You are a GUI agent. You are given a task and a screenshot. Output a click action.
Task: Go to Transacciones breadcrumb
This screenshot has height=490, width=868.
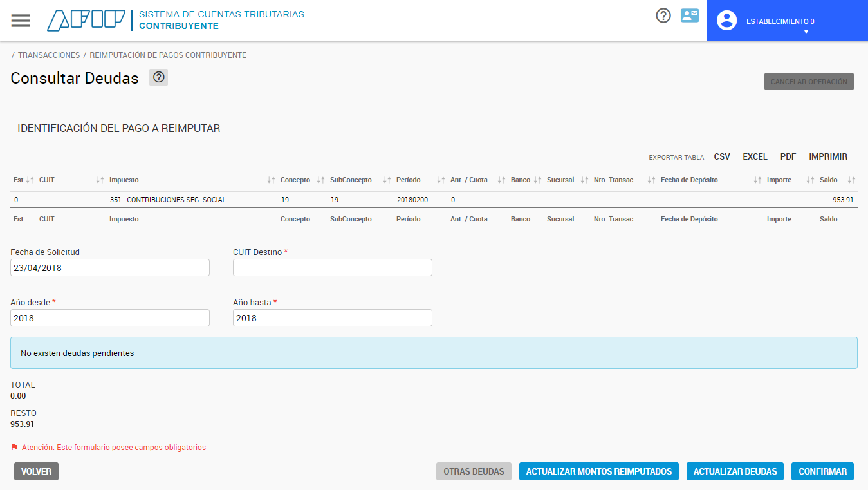pos(49,55)
